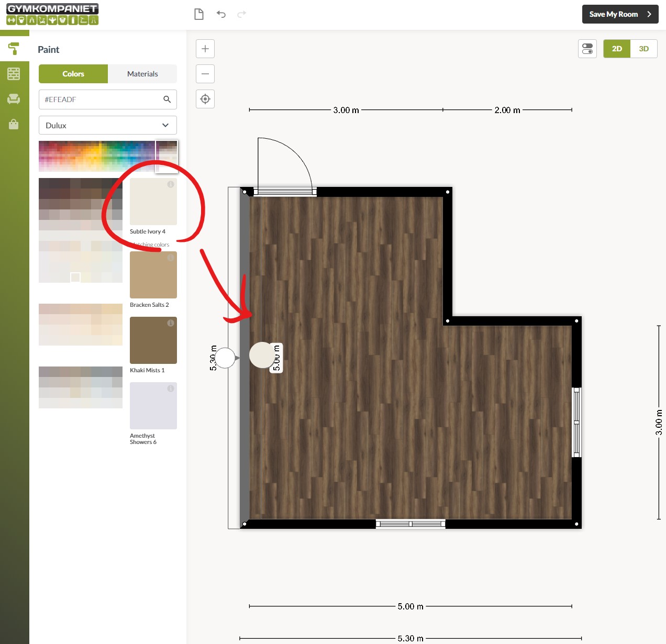Image resolution: width=666 pixels, height=644 pixels.
Task: Click the new document icon
Action: click(x=199, y=14)
